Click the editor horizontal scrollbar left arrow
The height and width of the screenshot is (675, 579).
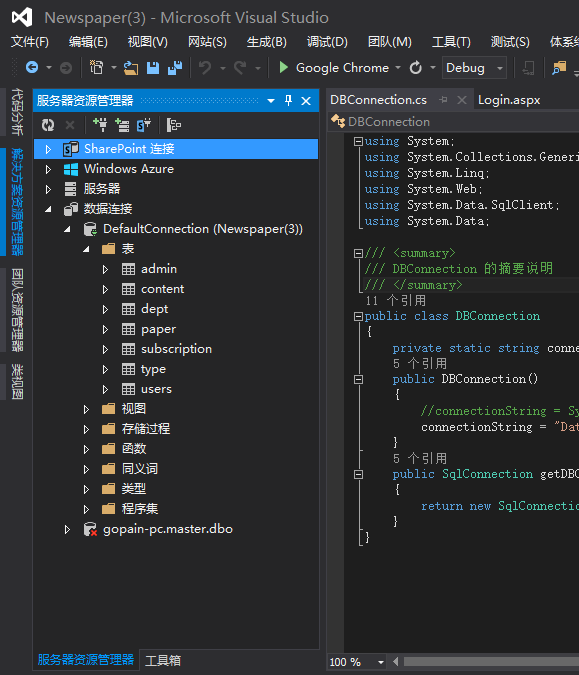(395, 662)
